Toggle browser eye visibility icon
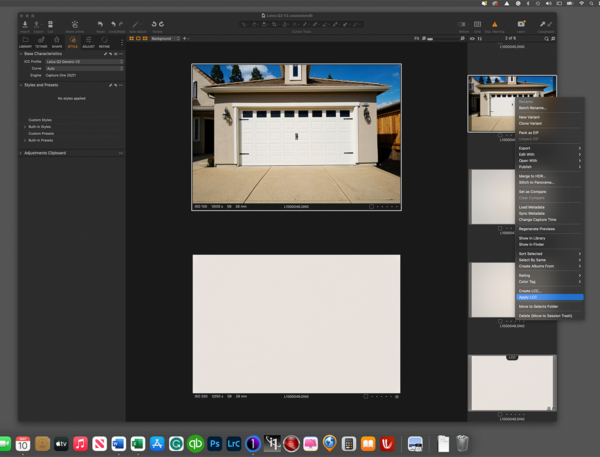Screen dimensions: 600x457 (x=472, y=39)
